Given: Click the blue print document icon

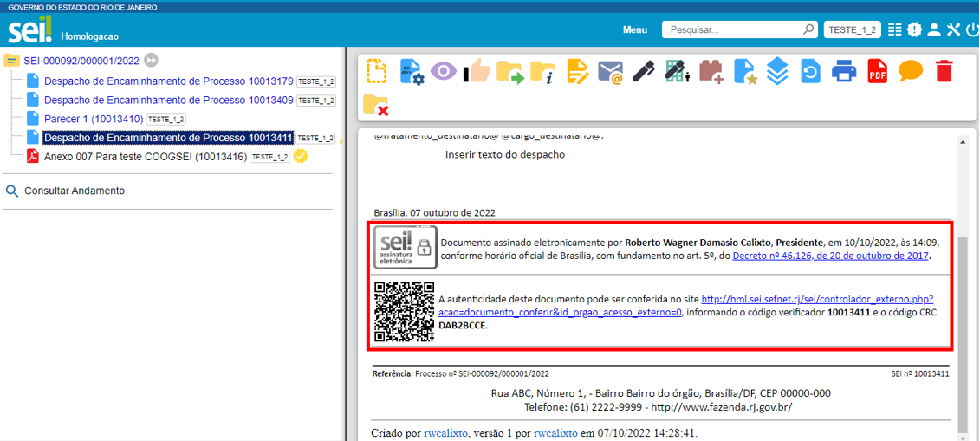Looking at the screenshot, I should [844, 71].
